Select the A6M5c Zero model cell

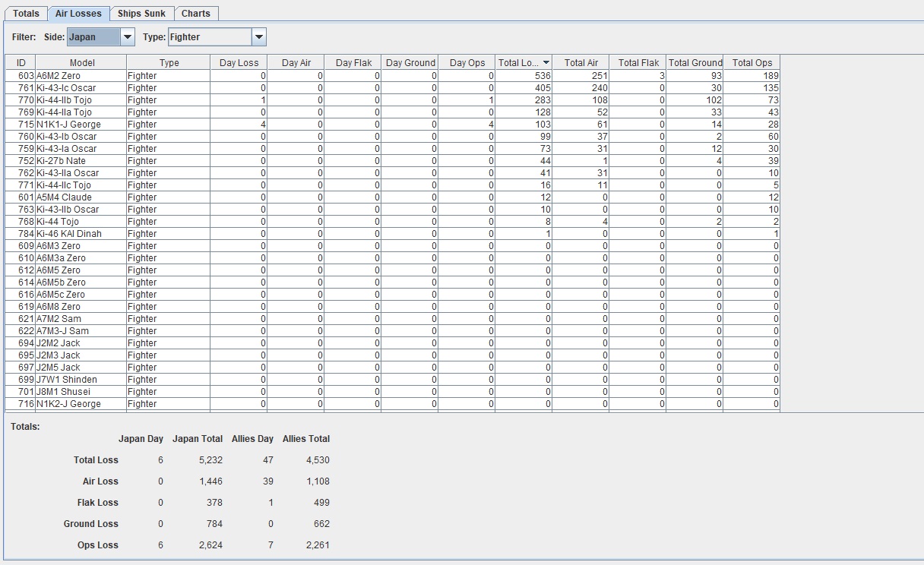point(81,295)
